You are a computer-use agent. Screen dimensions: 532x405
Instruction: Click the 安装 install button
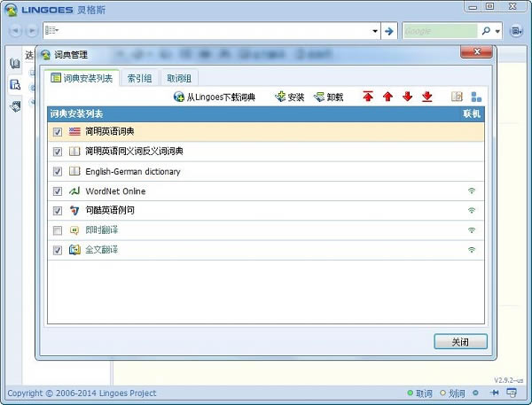[x=290, y=97]
